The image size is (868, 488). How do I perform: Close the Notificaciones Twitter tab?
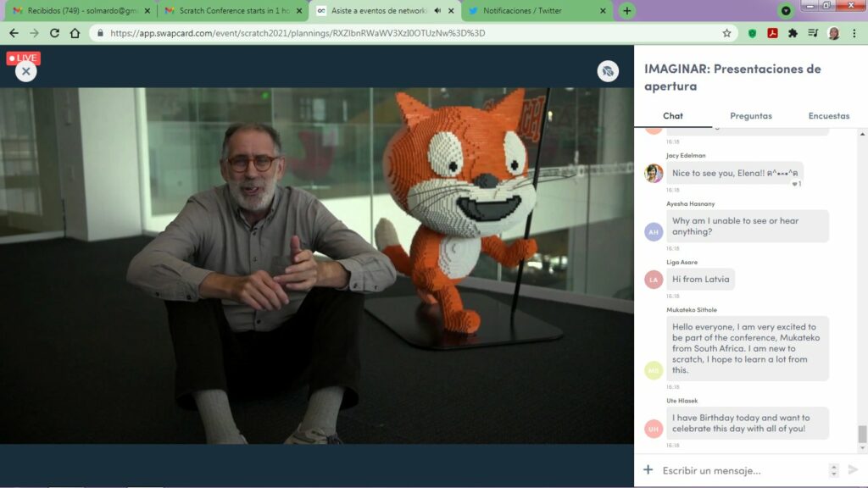(x=603, y=10)
